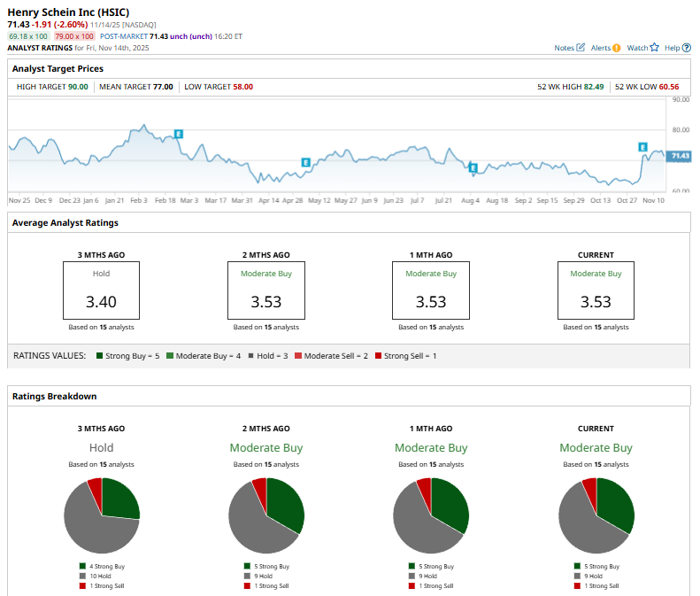Click the earnings marker near Feb 18
This screenshot has width=700, height=596.
pyautogui.click(x=178, y=134)
